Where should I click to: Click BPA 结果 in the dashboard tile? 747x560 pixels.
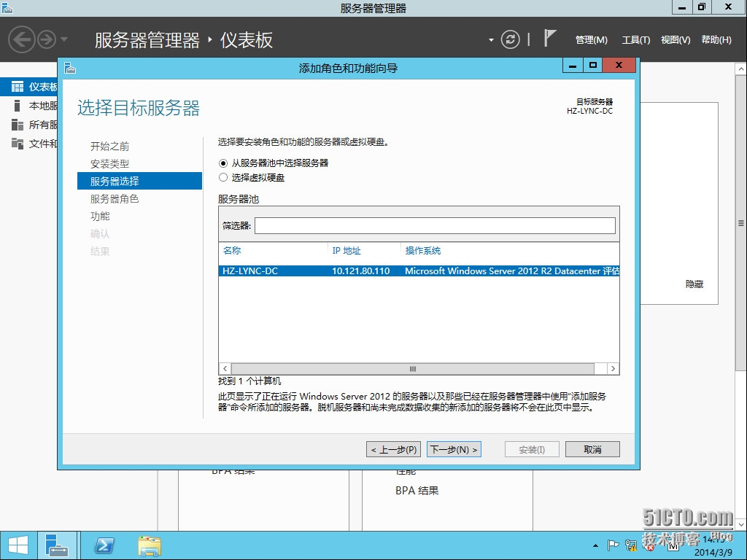(x=417, y=491)
